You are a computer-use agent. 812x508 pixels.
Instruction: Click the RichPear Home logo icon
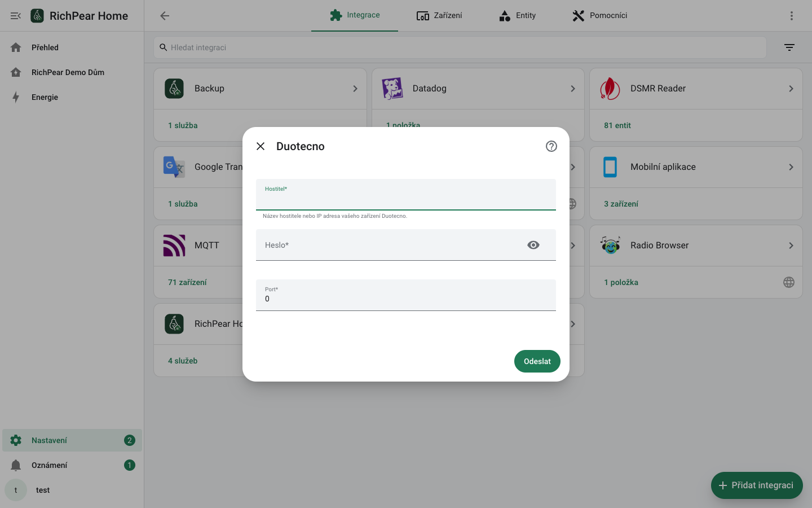[37, 16]
